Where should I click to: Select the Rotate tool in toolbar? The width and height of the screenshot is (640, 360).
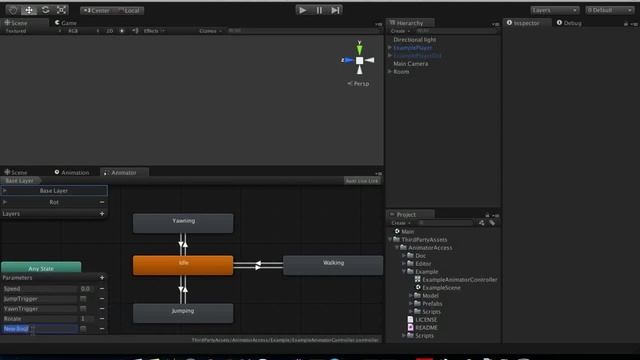click(45, 10)
